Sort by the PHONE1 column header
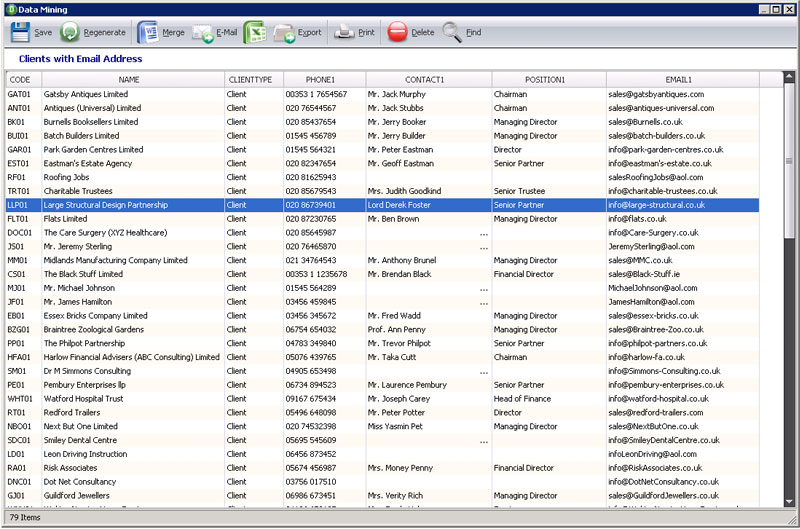 coord(324,80)
